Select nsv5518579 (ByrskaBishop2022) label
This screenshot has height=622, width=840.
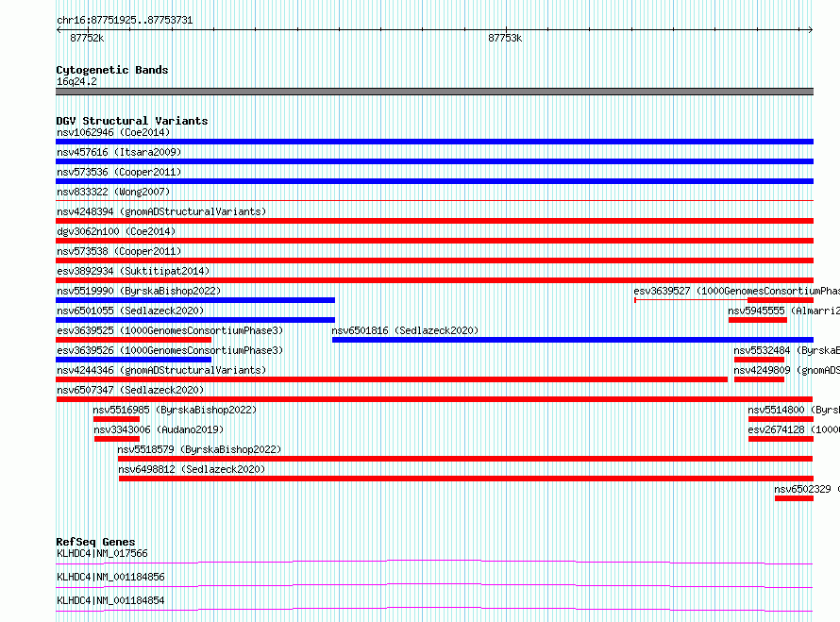click(x=199, y=449)
